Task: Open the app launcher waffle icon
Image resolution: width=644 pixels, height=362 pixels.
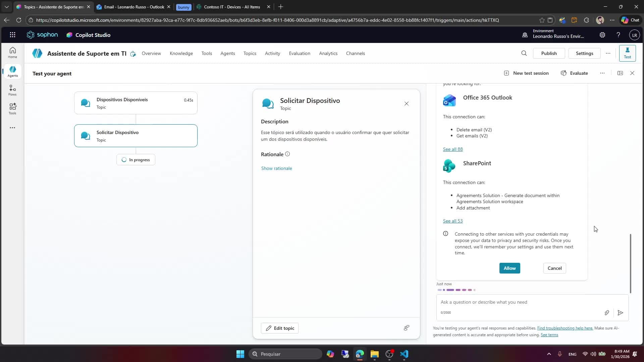Action: (x=12, y=35)
